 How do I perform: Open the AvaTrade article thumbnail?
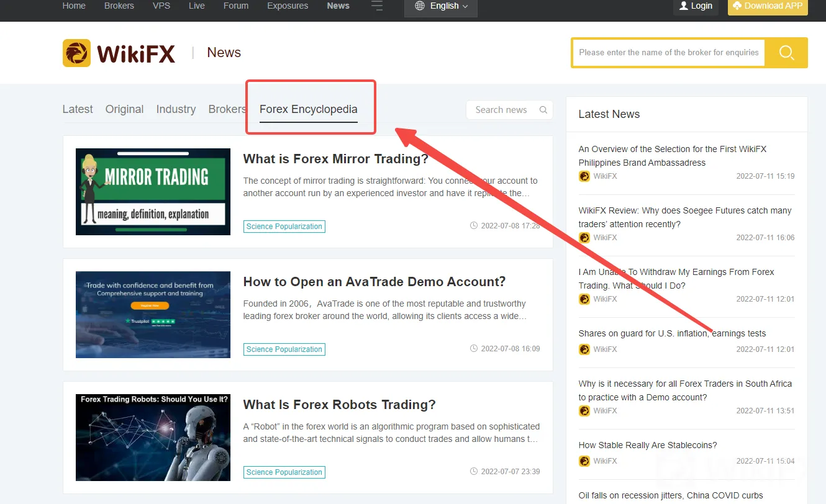(x=153, y=315)
